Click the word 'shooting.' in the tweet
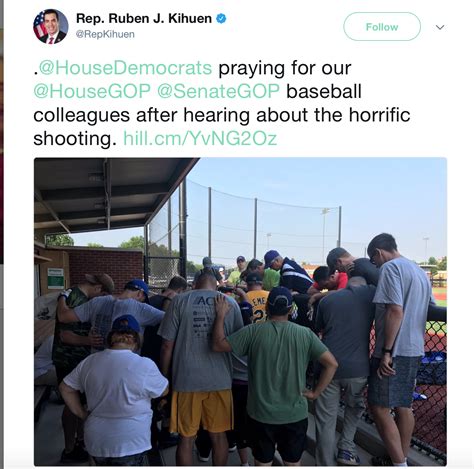Screen dimensions: 474x469 click(75, 139)
